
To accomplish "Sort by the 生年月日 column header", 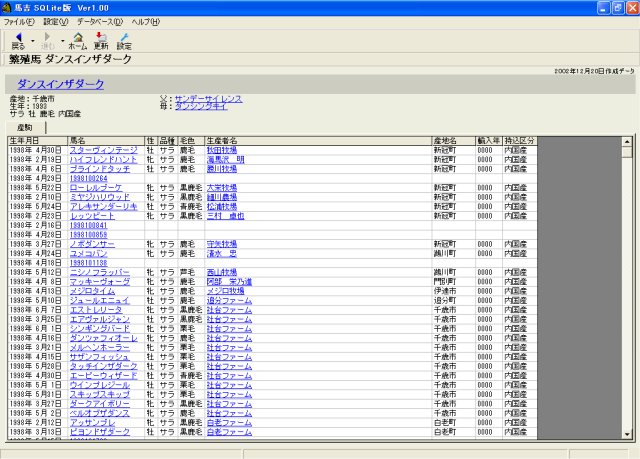I will pos(37,141).
